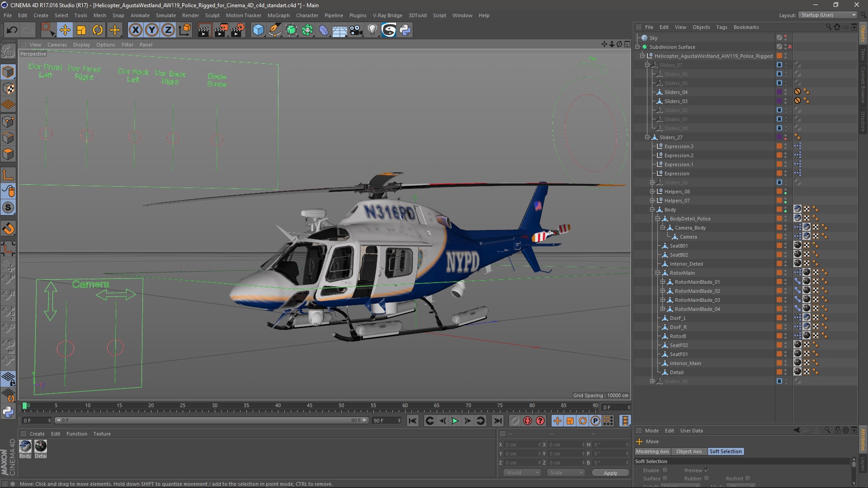Screen dimensions: 868x488
Task: Collapse the Body tree node
Action: [652, 210]
